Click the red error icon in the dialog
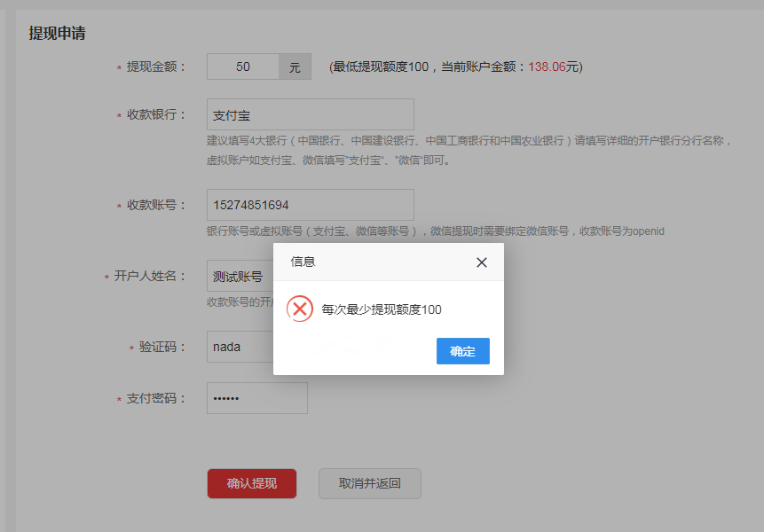The image size is (764, 532). (299, 309)
